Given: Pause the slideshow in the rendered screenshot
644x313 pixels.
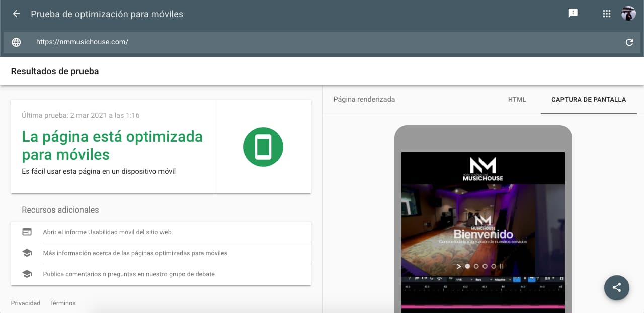Looking at the screenshot, I should (x=501, y=266).
